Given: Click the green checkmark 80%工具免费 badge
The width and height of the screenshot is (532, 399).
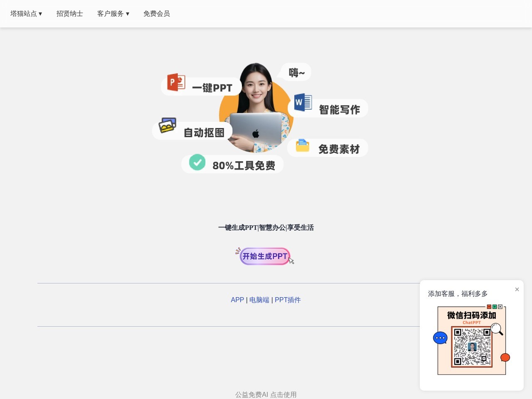Looking at the screenshot, I should pyautogui.click(x=197, y=163).
